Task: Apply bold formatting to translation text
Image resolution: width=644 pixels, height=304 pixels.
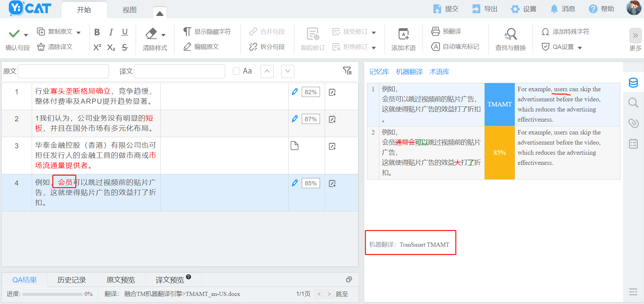Action: click(x=97, y=31)
